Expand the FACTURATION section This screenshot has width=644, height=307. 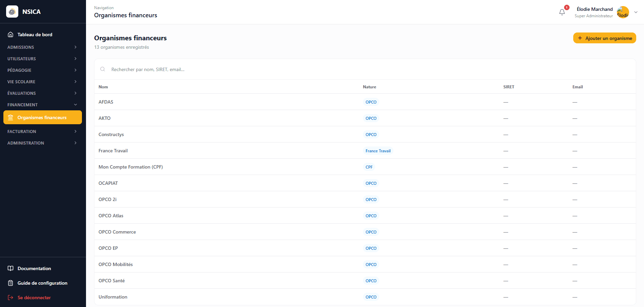click(x=43, y=131)
